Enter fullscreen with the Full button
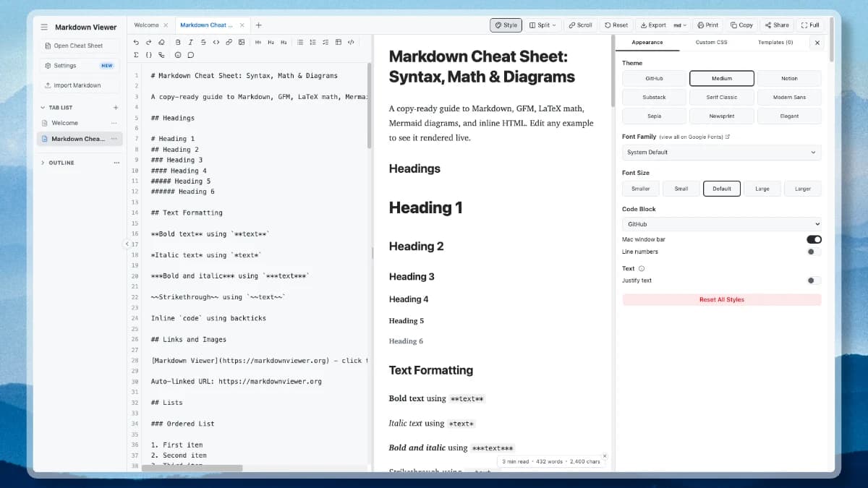Image resolution: width=868 pixels, height=488 pixels. [x=810, y=25]
